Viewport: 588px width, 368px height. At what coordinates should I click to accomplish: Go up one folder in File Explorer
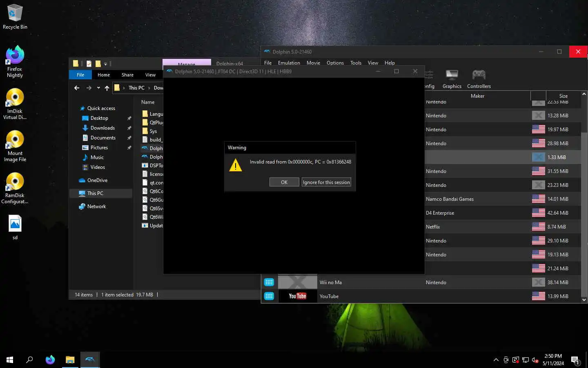click(x=107, y=88)
